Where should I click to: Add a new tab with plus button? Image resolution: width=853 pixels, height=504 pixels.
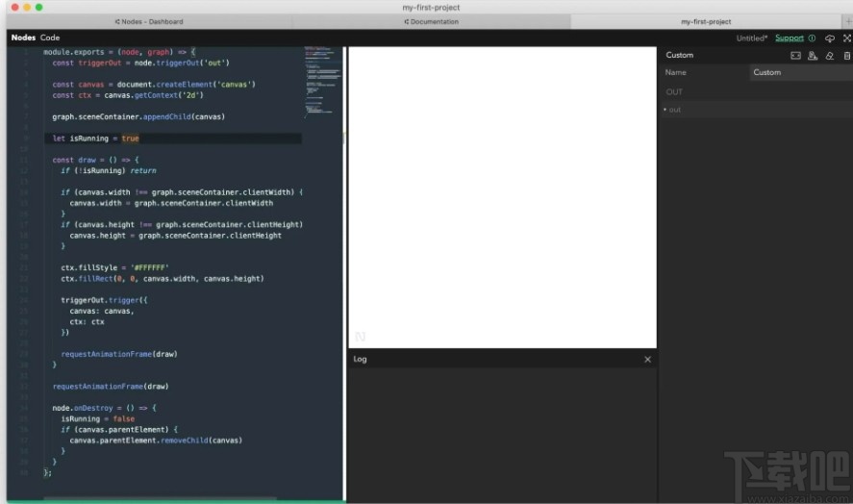coord(847,22)
